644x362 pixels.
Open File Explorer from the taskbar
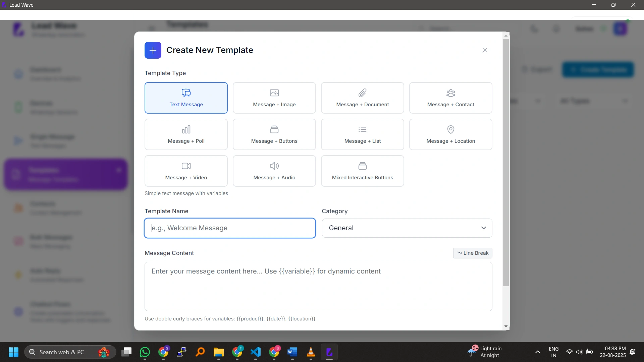click(x=219, y=352)
